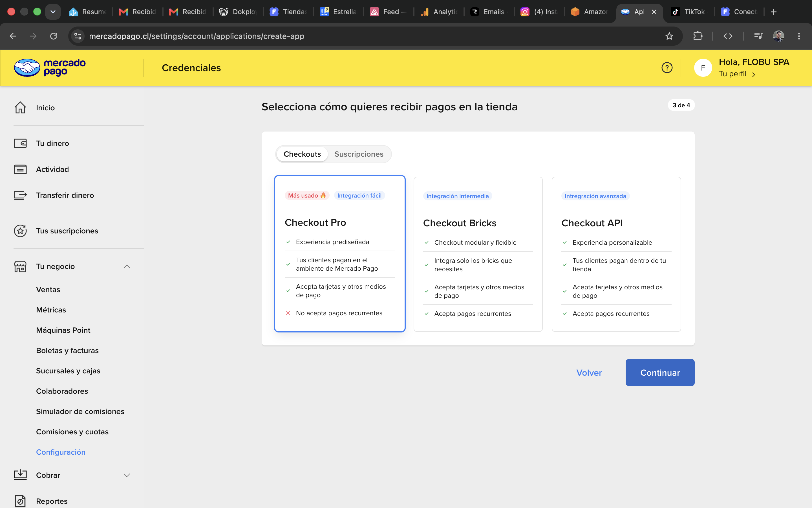
Task: Click the F profile avatar circle
Action: pos(703,67)
